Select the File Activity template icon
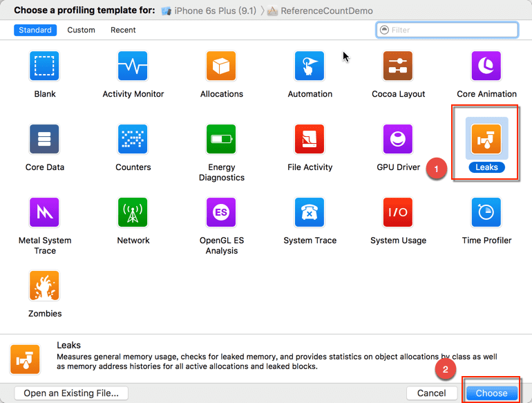 (310, 139)
